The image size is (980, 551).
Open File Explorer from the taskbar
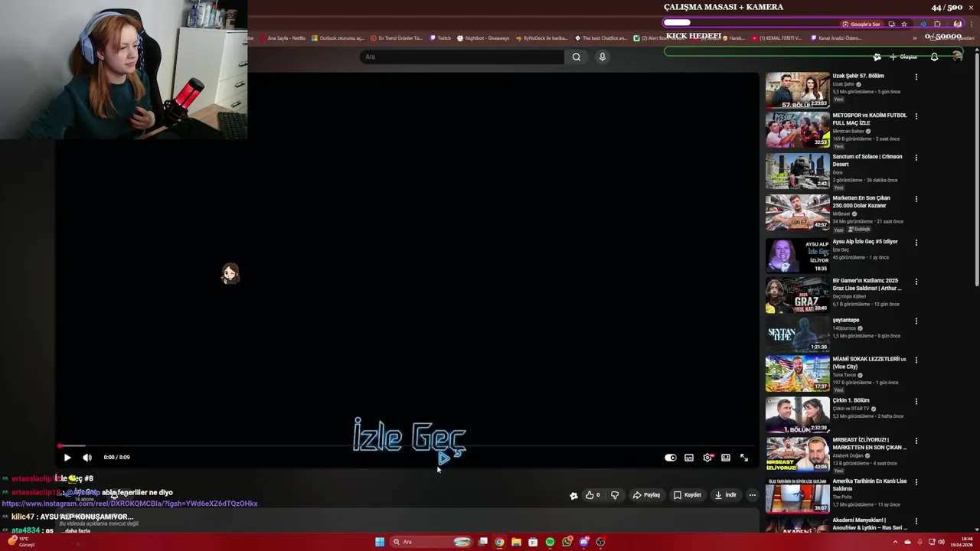coord(516,542)
